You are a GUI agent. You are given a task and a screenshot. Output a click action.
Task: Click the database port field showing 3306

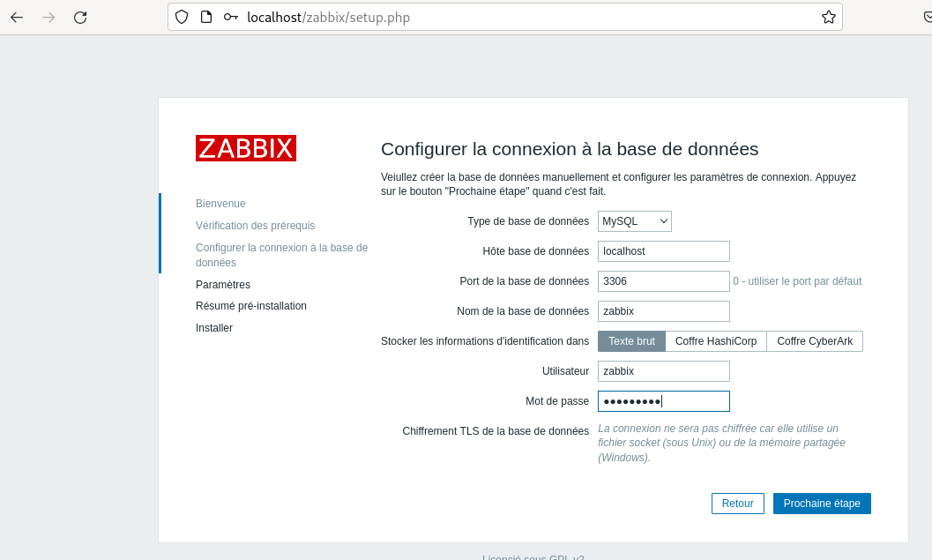coord(664,281)
